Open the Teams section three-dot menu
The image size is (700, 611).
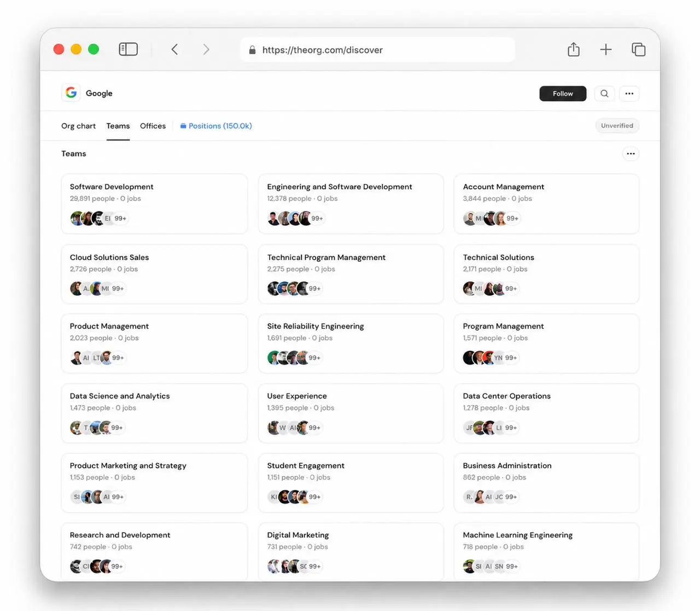[x=631, y=154]
